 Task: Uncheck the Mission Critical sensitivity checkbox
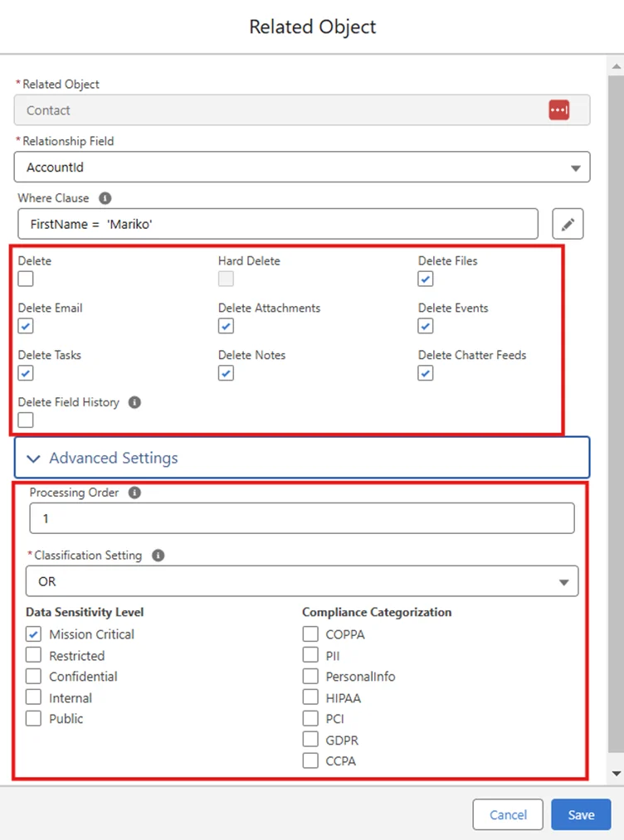pyautogui.click(x=33, y=634)
